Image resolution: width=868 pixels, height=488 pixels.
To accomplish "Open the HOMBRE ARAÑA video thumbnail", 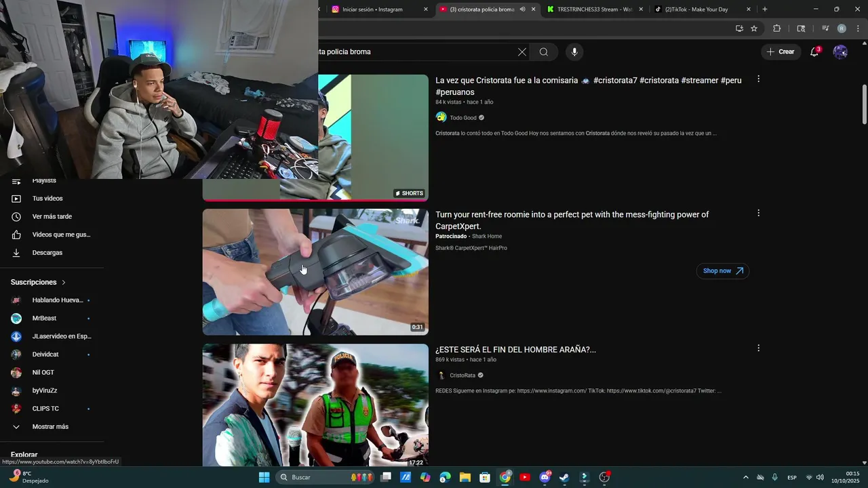I will (315, 405).
